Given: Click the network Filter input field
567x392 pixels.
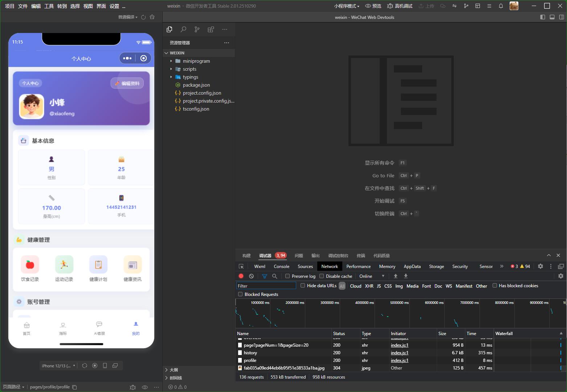Looking at the screenshot, I should [x=266, y=286].
